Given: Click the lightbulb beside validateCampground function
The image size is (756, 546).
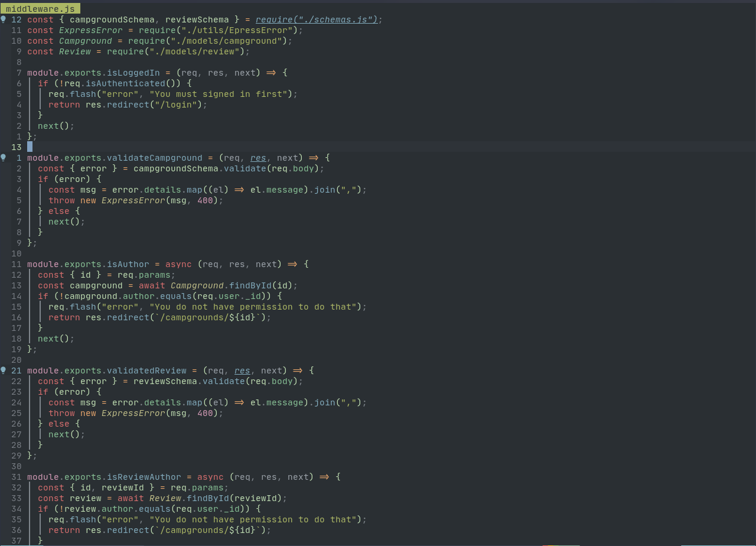Looking at the screenshot, I should coord(3,157).
